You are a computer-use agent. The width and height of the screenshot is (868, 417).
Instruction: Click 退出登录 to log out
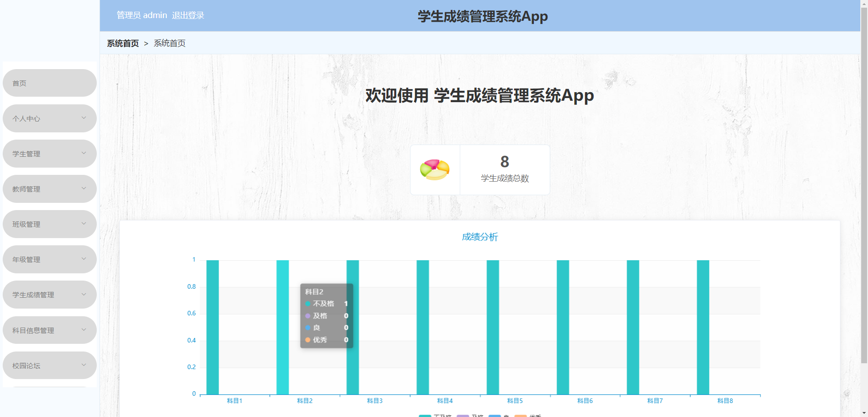point(188,15)
